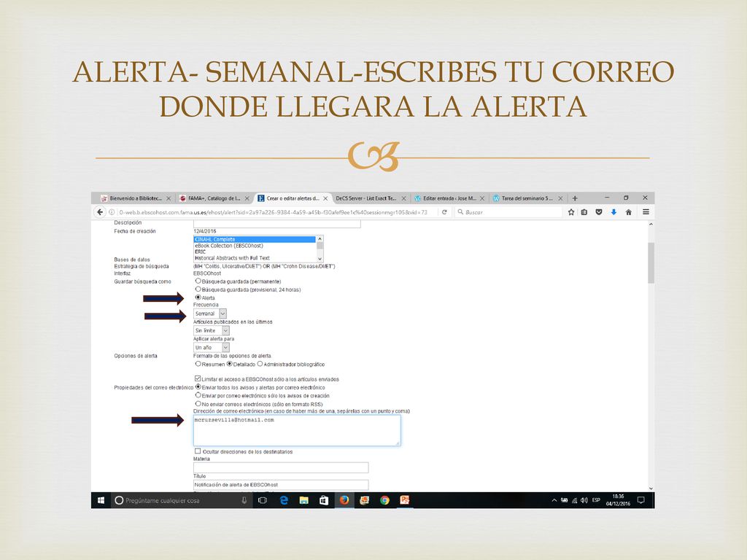Choose Administrador bibliográfico format
Screen dimensions: 747x560
(x=260, y=365)
